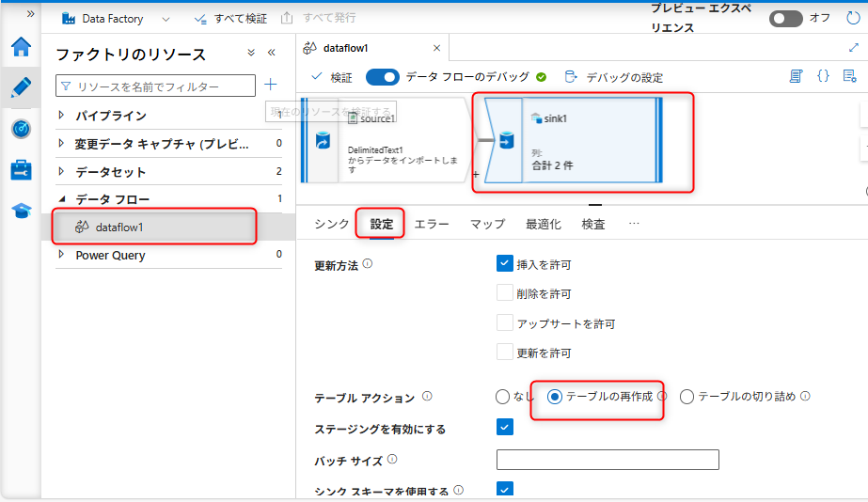Click info icon beside テーブルの切り詰め

pyautogui.click(x=805, y=397)
